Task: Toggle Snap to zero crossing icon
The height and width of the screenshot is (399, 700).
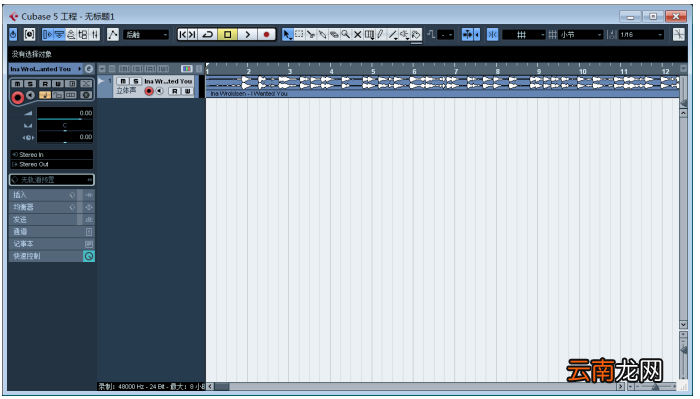Action: pos(431,34)
